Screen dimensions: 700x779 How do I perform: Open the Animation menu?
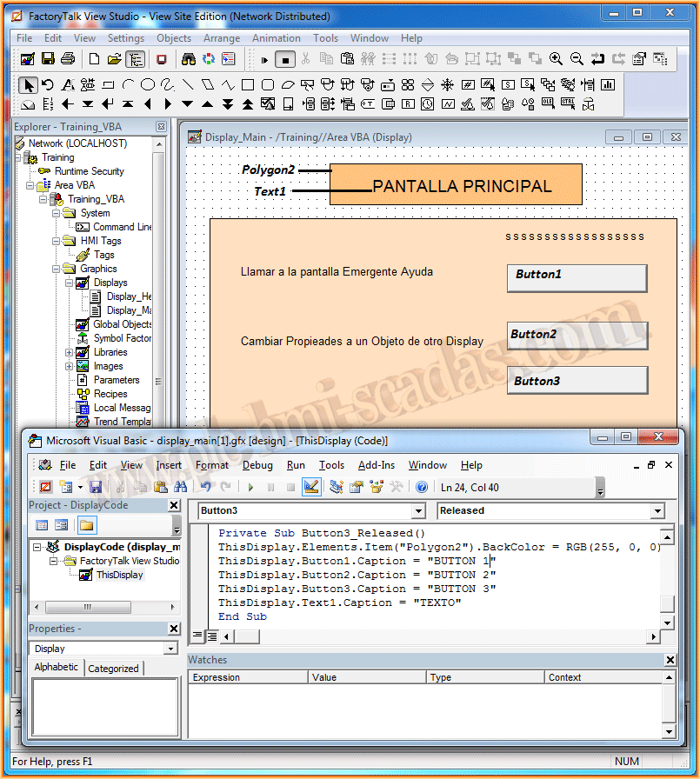point(276,38)
